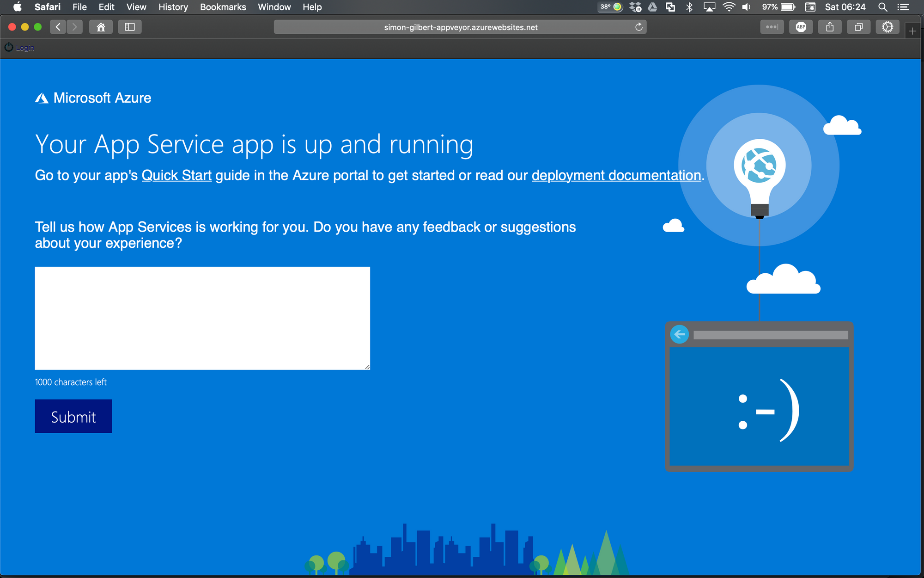Screen dimensions: 924x578
Task: Open the View menu
Action: 136,7
